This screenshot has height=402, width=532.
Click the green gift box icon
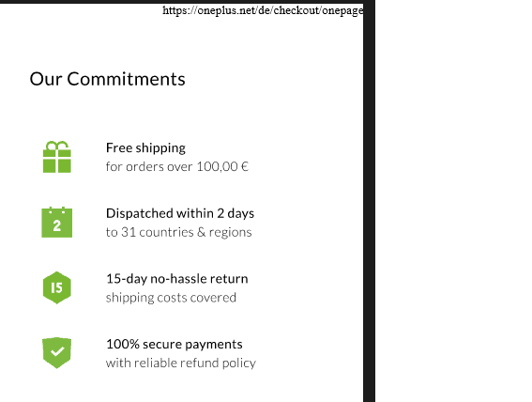coord(57,157)
